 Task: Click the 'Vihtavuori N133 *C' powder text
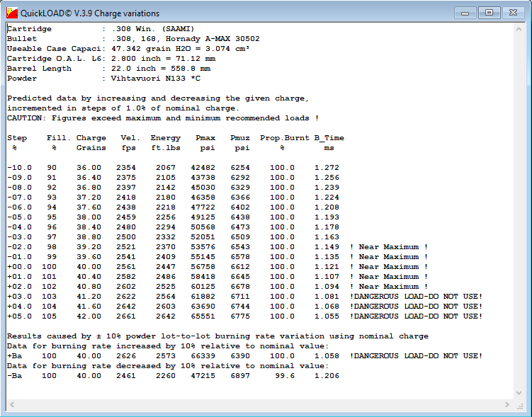pyautogui.click(x=155, y=79)
